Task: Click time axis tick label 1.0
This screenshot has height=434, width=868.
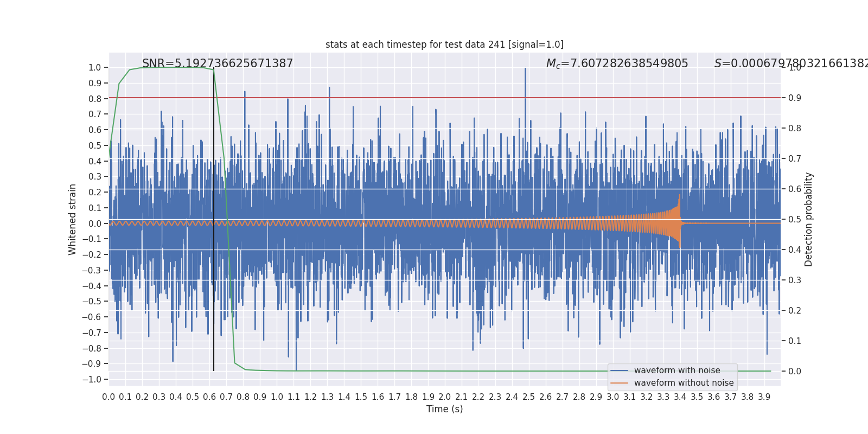Action: (277, 397)
